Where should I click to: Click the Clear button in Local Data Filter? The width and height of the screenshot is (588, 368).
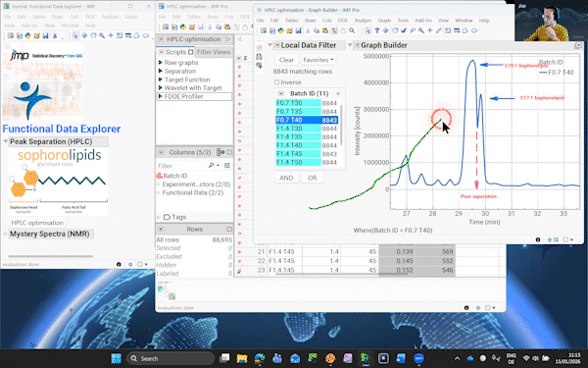click(286, 60)
